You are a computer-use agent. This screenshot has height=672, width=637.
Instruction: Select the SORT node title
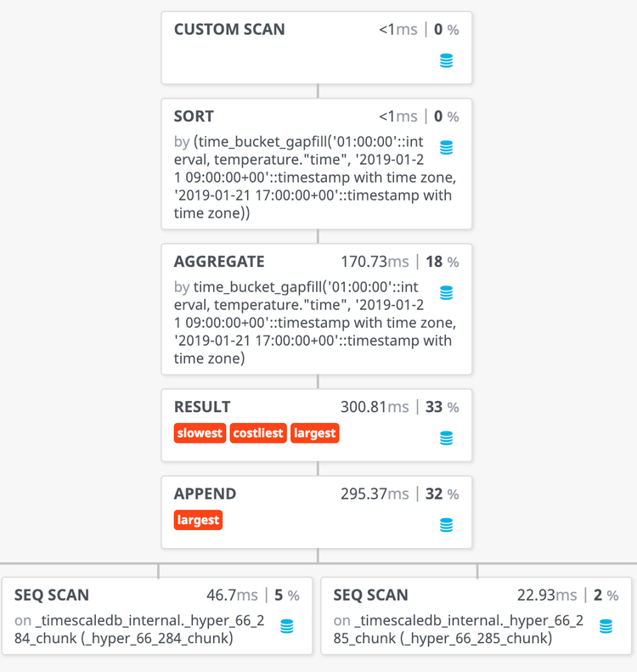[194, 116]
